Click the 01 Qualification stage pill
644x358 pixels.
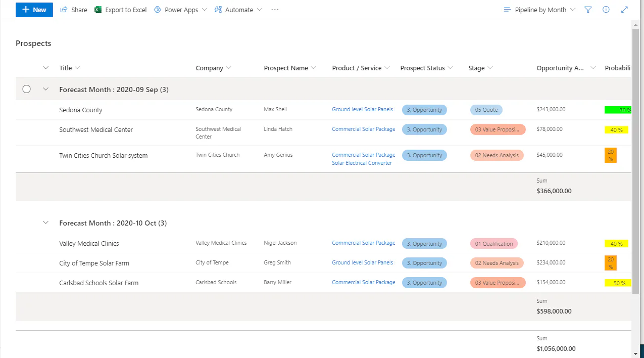point(494,244)
